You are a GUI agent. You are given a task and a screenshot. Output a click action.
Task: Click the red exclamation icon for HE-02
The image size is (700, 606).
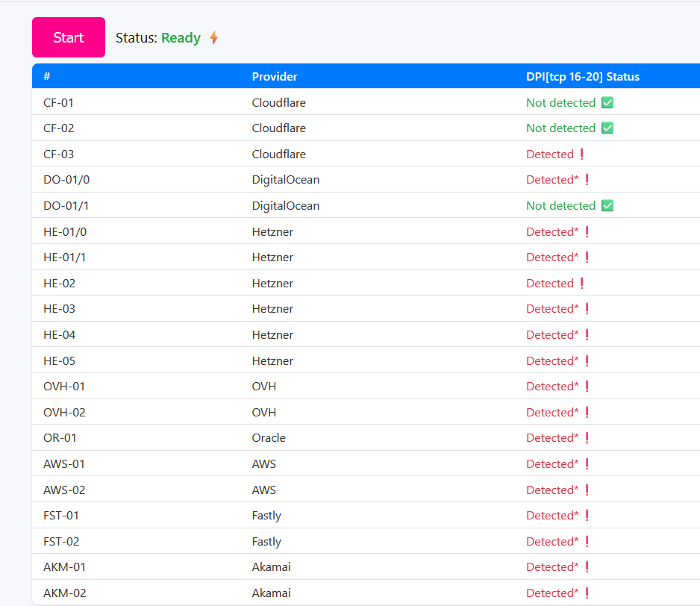[582, 284]
